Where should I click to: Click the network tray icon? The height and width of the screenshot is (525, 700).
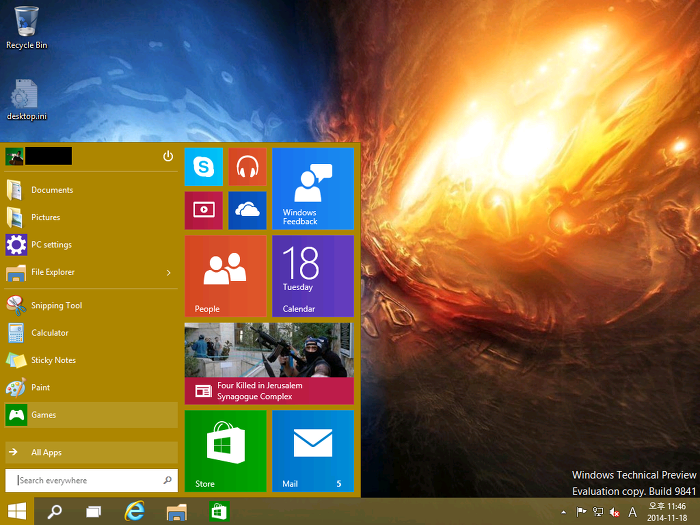[598, 512]
